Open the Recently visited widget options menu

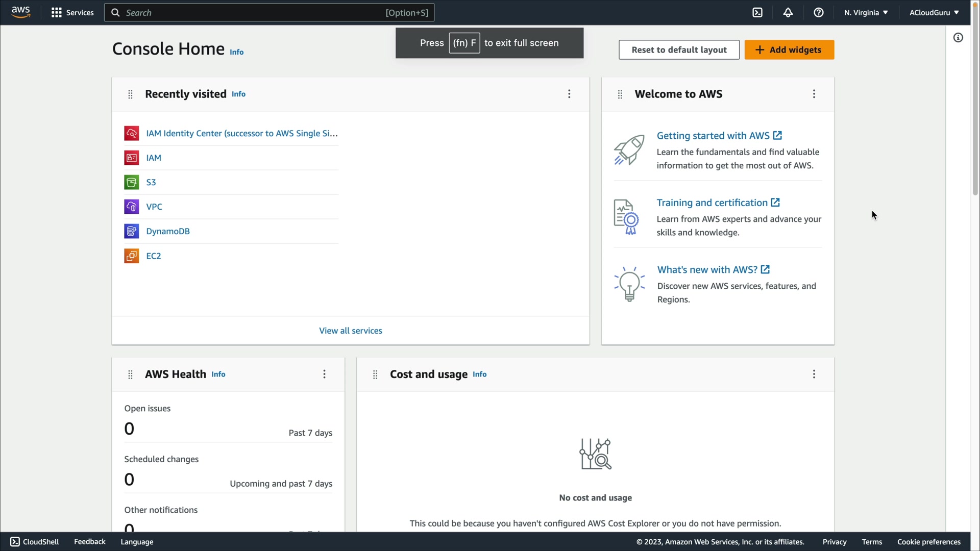(569, 94)
